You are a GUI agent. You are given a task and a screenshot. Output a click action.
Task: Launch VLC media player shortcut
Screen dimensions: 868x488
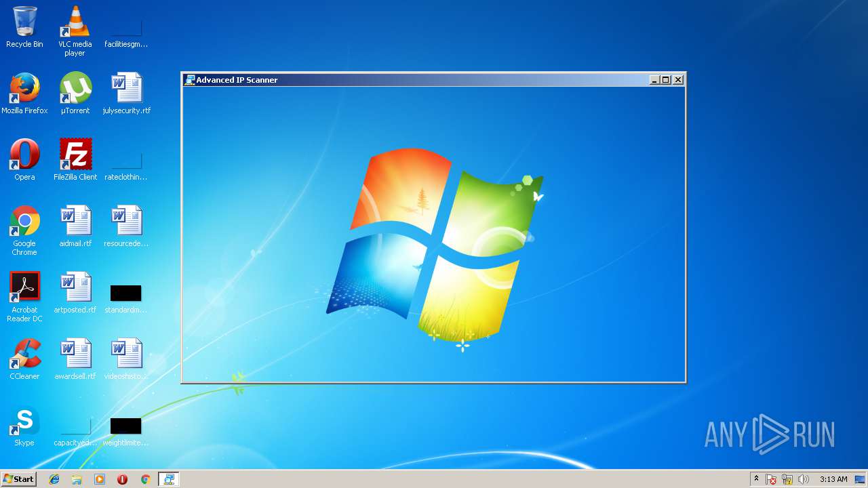[x=75, y=31]
